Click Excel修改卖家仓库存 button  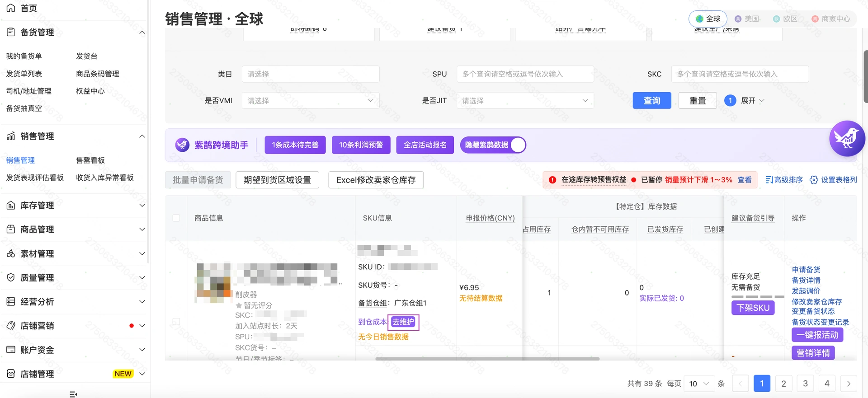pyautogui.click(x=376, y=180)
